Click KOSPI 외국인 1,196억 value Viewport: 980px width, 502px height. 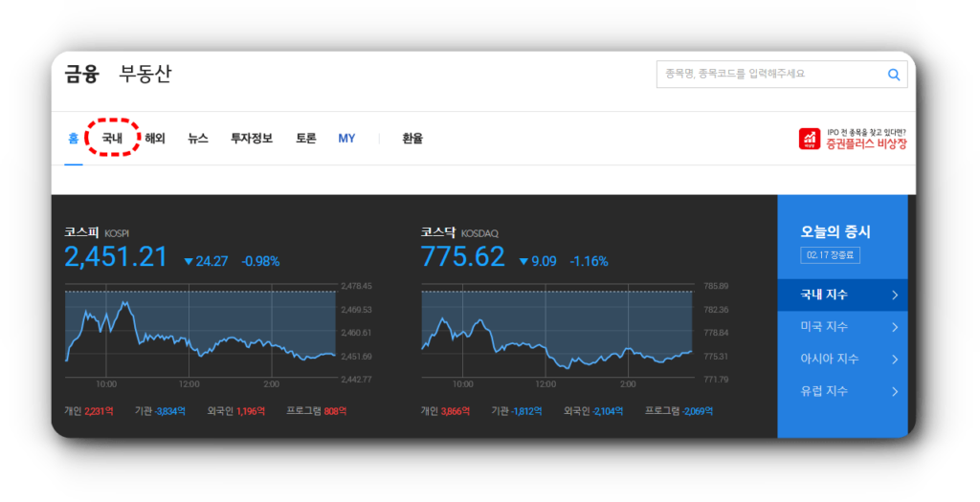[x=251, y=411]
